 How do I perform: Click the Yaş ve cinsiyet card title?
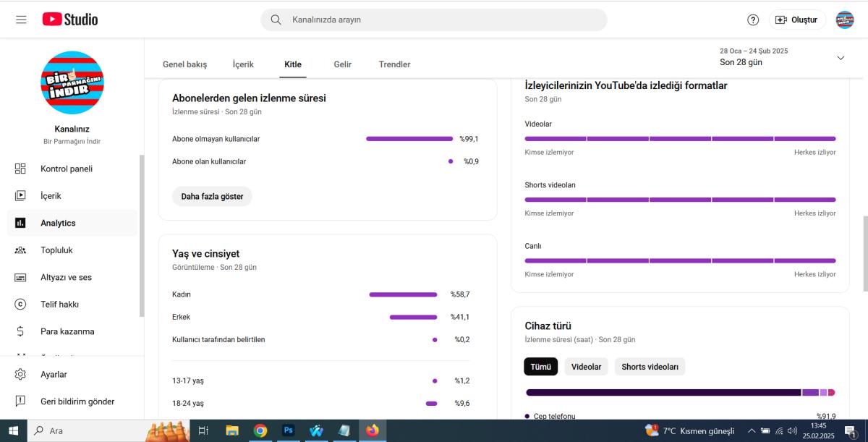[205, 254]
